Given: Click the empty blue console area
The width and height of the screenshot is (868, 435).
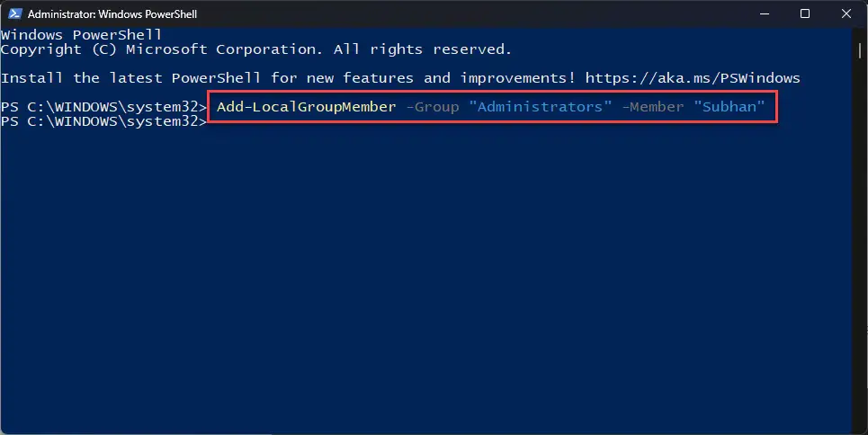Looking at the screenshot, I should pyautogui.click(x=426, y=277).
